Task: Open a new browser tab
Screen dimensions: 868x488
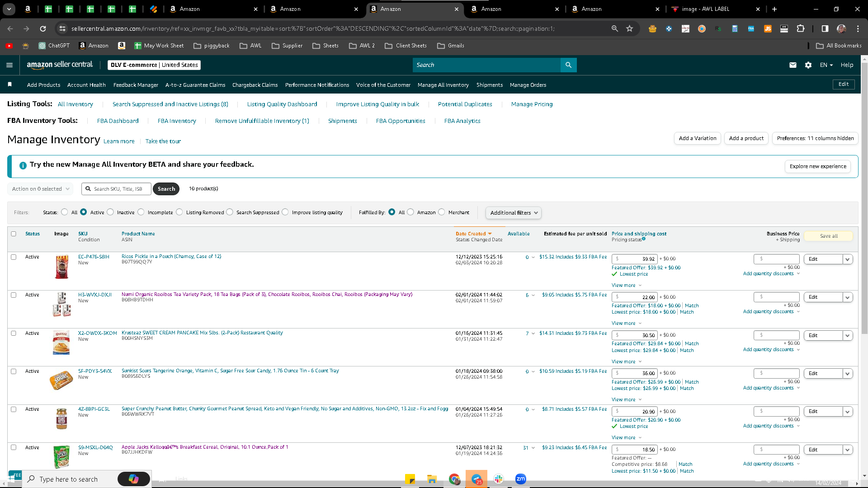Action: point(774,9)
